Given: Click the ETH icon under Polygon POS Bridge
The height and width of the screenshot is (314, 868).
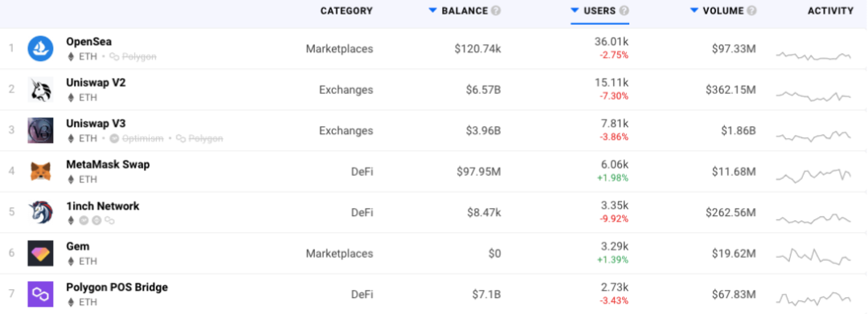Looking at the screenshot, I should click(x=70, y=302).
